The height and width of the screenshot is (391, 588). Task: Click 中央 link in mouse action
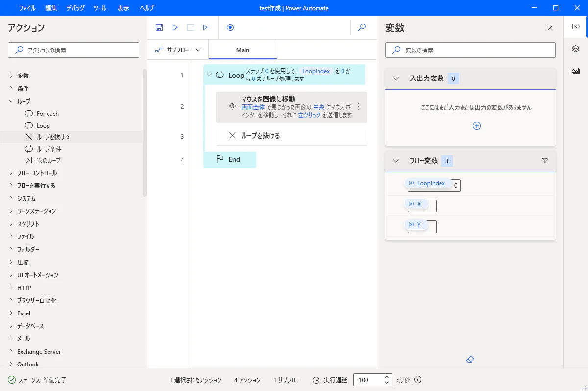tap(318, 107)
